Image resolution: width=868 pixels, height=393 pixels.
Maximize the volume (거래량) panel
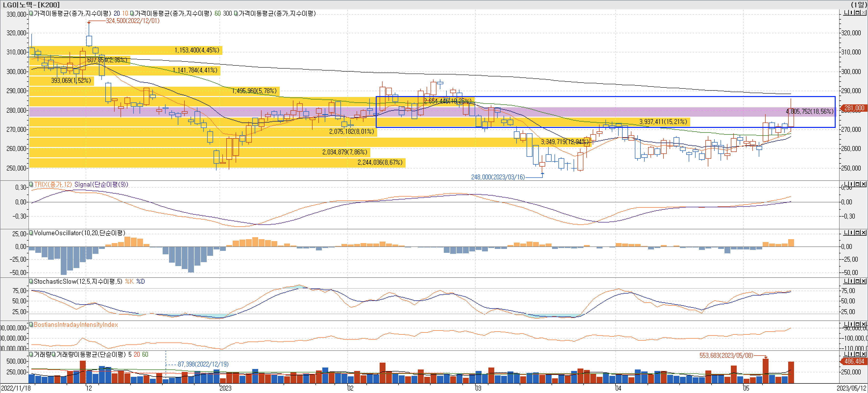click(x=857, y=354)
